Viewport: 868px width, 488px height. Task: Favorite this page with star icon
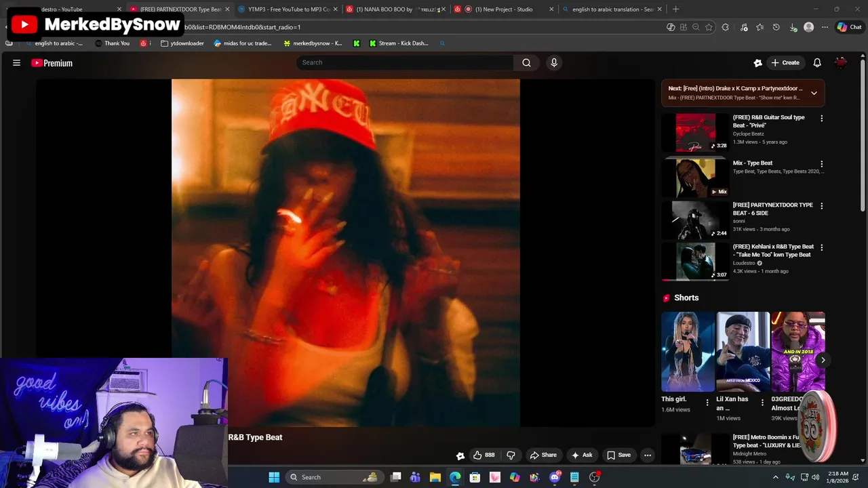709,27
